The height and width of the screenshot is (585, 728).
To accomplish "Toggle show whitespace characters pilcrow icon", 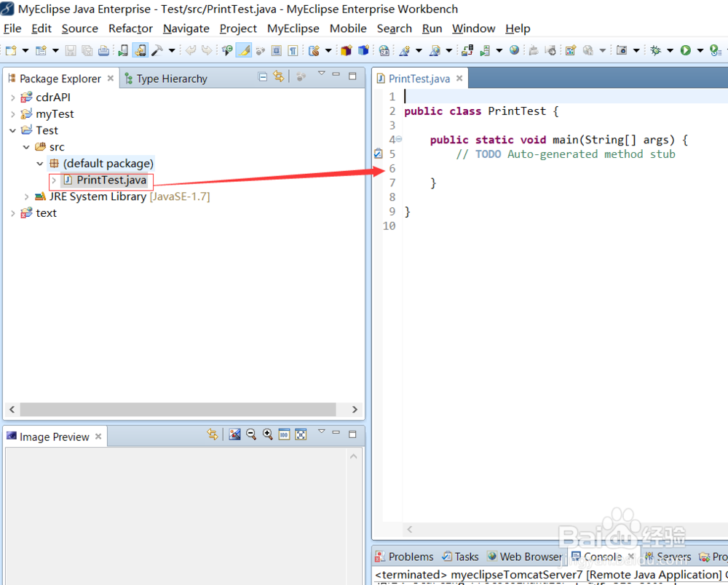I will pos(293,50).
